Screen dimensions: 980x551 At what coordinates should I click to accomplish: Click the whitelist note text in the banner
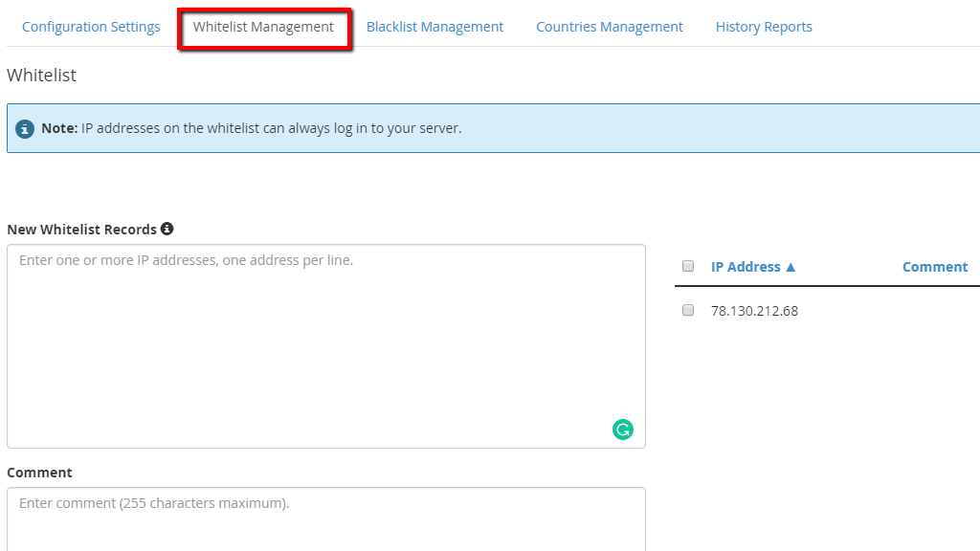[252, 128]
